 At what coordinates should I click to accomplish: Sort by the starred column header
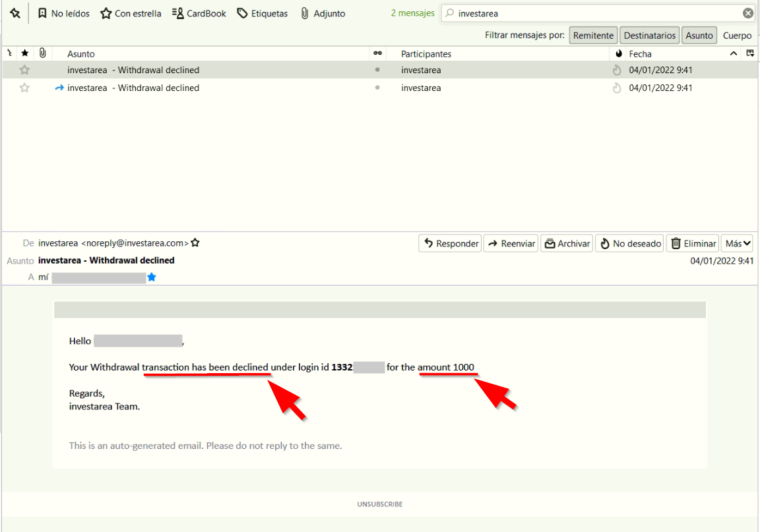point(24,53)
